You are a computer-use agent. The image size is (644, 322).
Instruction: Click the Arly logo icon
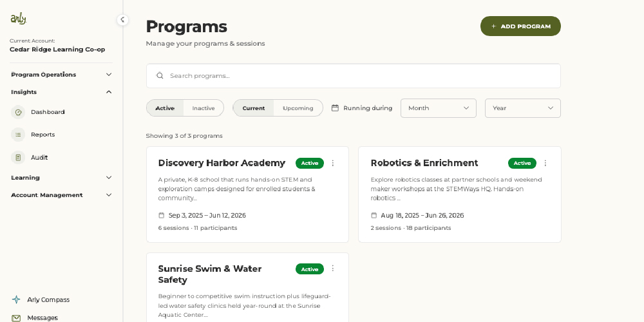[19, 19]
